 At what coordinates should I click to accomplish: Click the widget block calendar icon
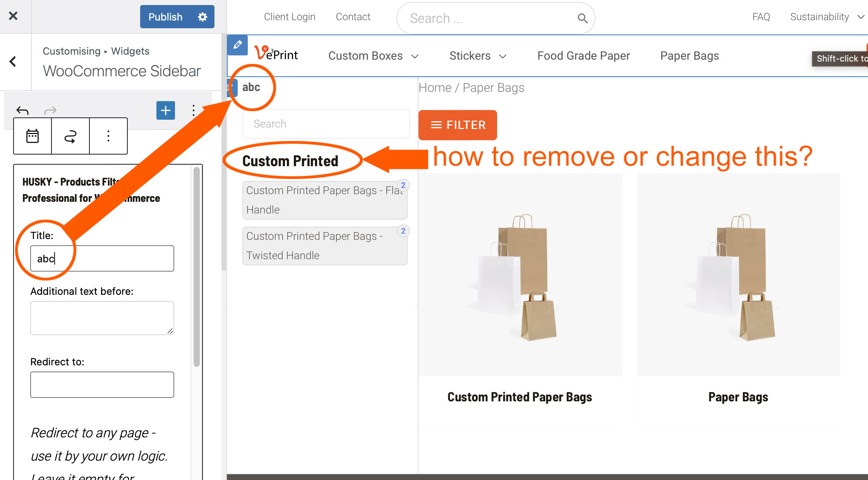pos(33,136)
